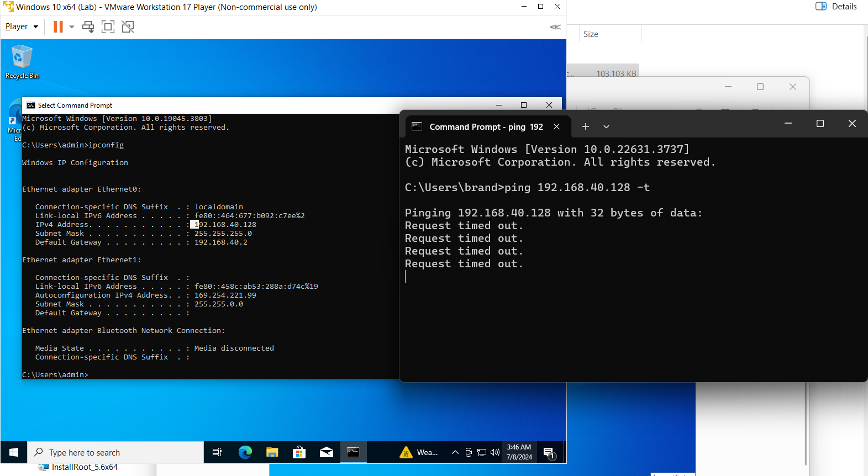868x476 pixels.
Task: Open Mail app from guest taskbar
Action: click(x=327, y=452)
